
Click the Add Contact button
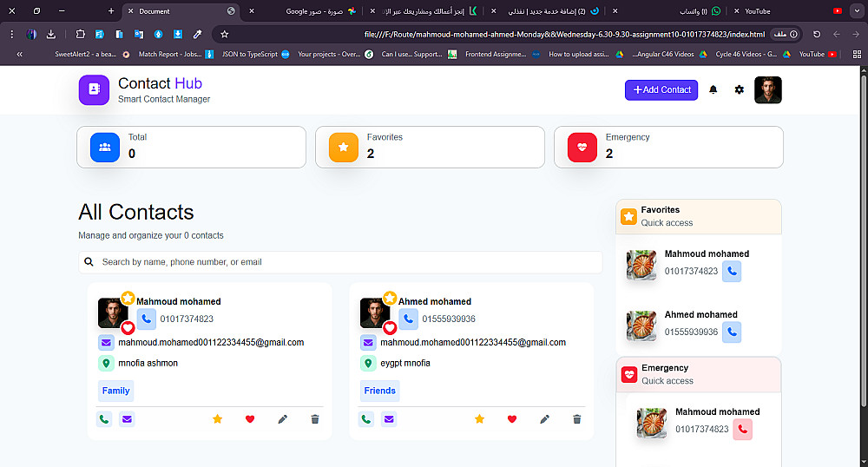click(x=661, y=89)
